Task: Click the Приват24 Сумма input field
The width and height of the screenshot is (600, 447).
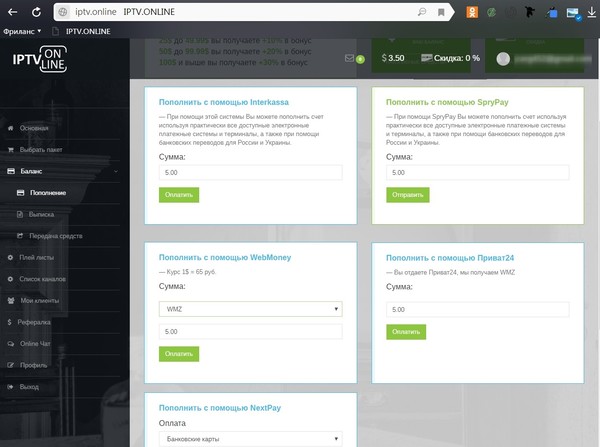Action: (478, 310)
